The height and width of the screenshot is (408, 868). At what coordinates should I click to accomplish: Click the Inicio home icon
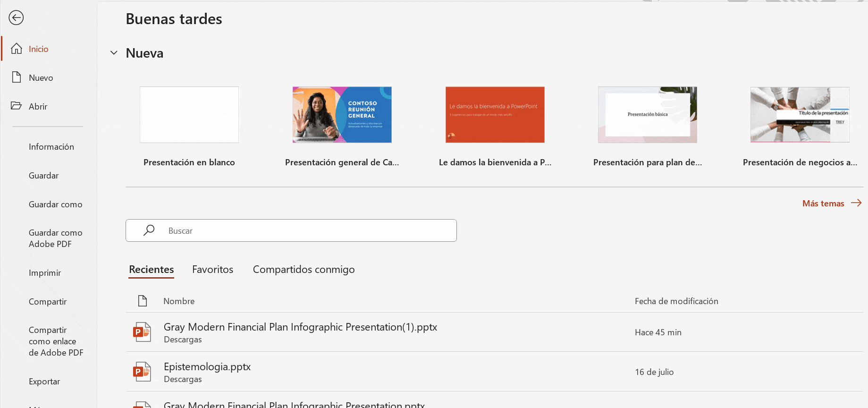tap(17, 49)
